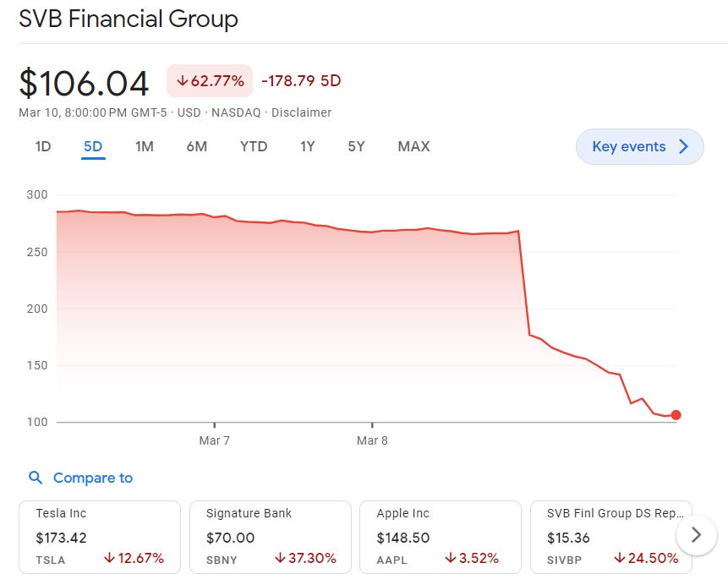
Task: Show the 1Y price chart
Action: pos(308,146)
